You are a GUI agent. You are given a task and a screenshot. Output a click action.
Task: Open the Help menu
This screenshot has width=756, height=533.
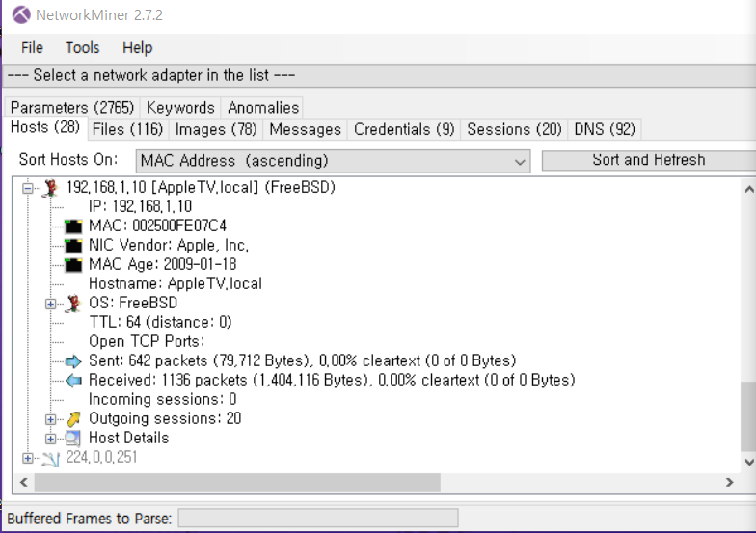click(x=137, y=48)
